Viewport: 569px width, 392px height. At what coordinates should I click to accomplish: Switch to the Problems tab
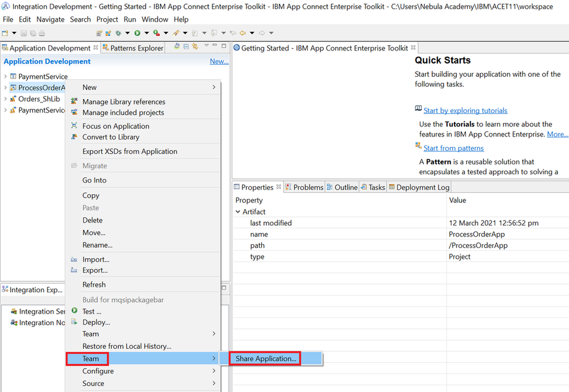[x=304, y=187]
